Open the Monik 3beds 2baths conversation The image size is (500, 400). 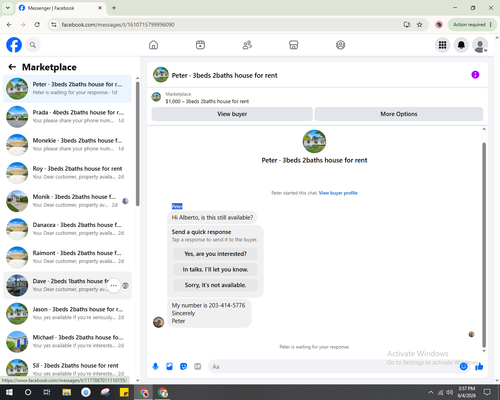[x=67, y=201]
